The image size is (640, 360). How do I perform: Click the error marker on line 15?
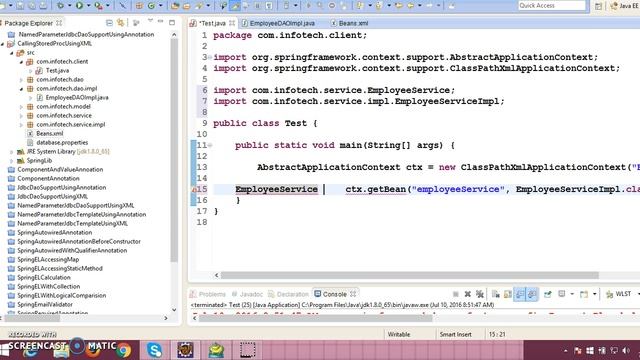tap(194, 189)
